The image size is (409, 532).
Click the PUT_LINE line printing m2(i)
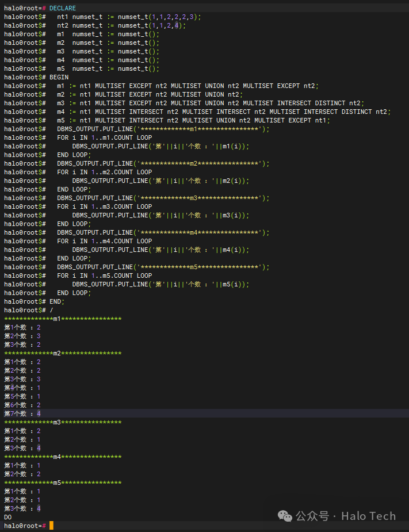point(160,181)
